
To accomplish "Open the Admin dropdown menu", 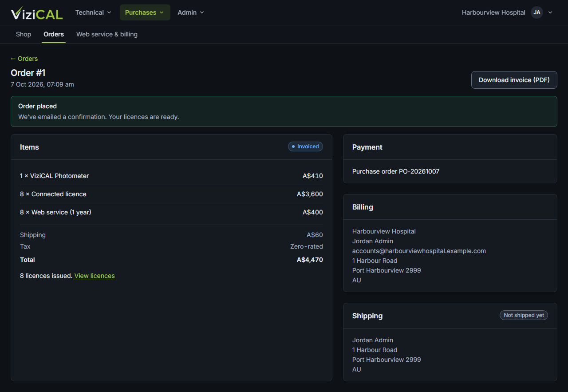I will [x=191, y=12].
